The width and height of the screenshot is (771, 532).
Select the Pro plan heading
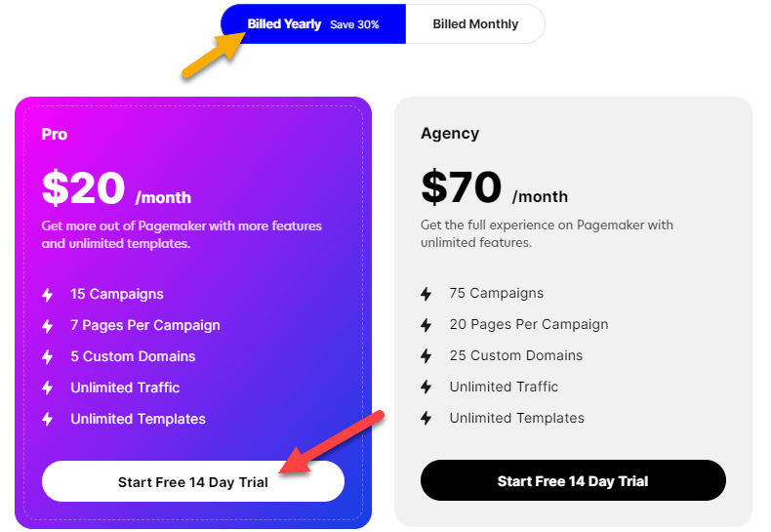tap(54, 135)
